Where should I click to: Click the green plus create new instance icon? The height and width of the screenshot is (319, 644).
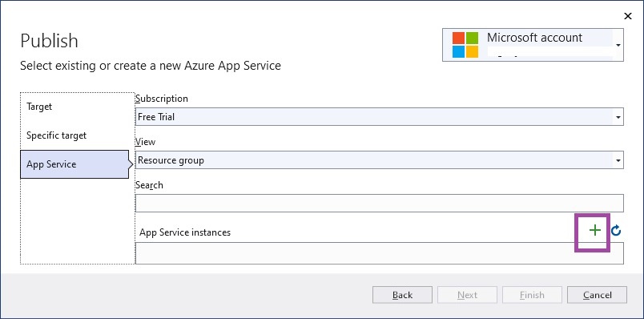594,231
